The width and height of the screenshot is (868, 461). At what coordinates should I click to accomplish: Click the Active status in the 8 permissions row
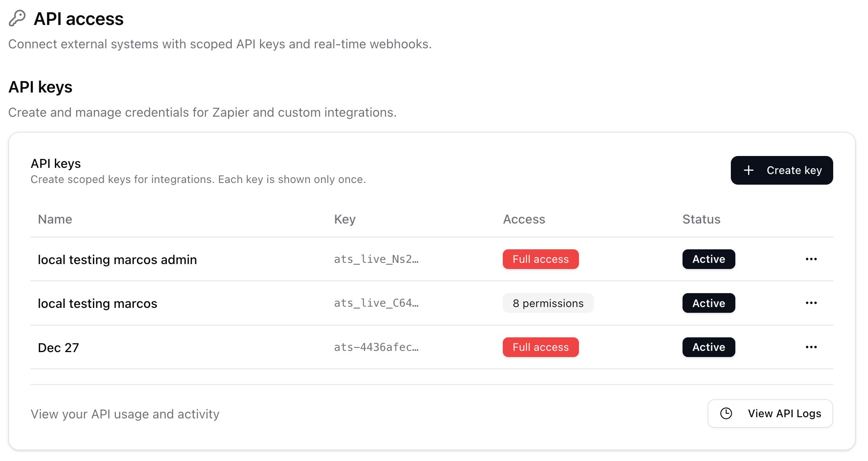point(708,303)
